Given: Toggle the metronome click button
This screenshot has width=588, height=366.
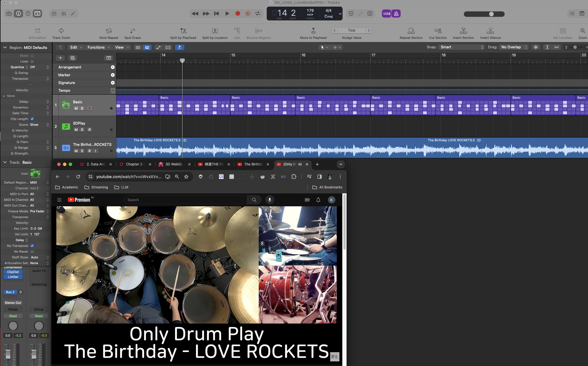Looking at the screenshot, I should pyautogui.click(x=396, y=14).
